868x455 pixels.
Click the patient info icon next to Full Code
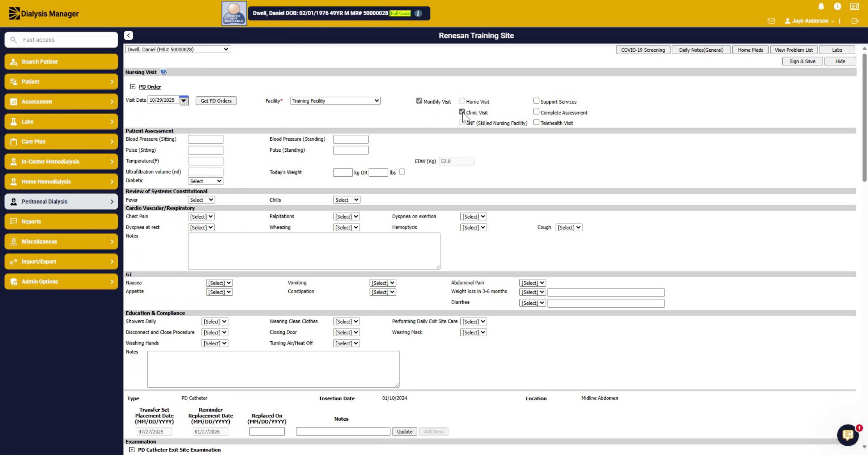click(x=418, y=13)
